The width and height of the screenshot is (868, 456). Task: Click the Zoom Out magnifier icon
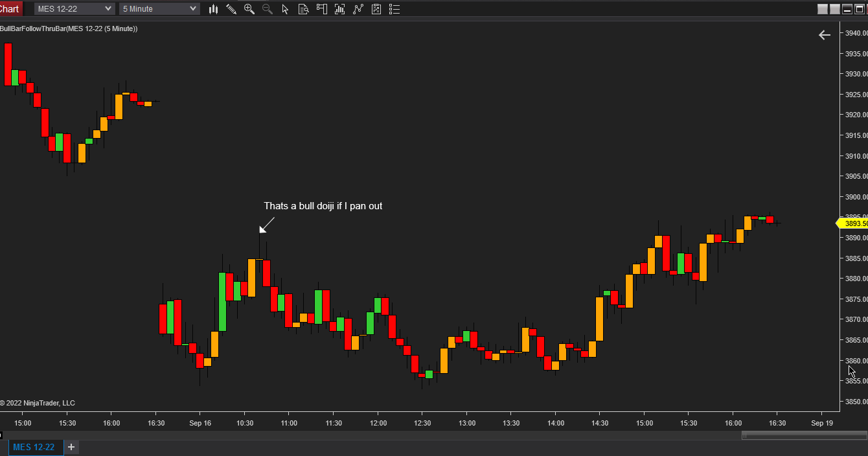click(x=267, y=9)
